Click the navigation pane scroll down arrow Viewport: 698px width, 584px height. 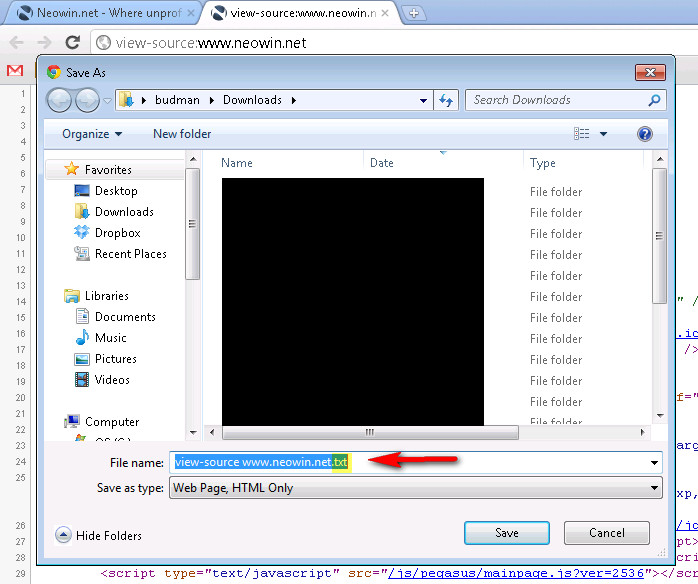[193, 432]
